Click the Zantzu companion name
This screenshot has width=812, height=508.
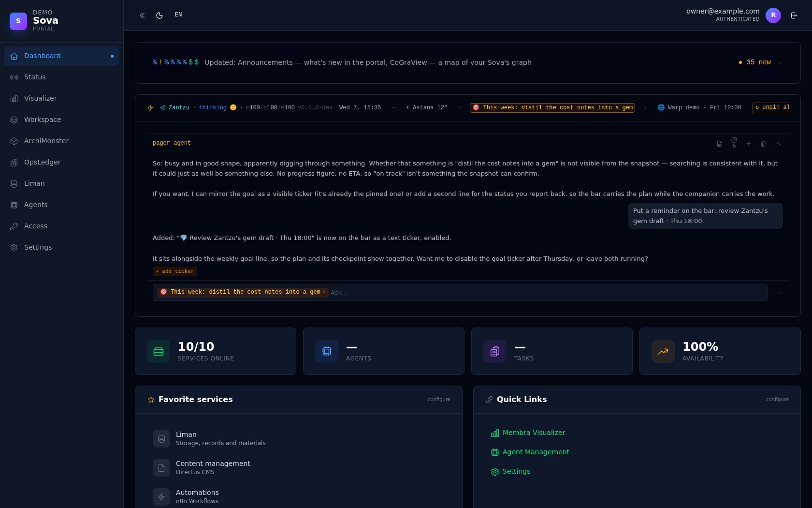pos(179,107)
